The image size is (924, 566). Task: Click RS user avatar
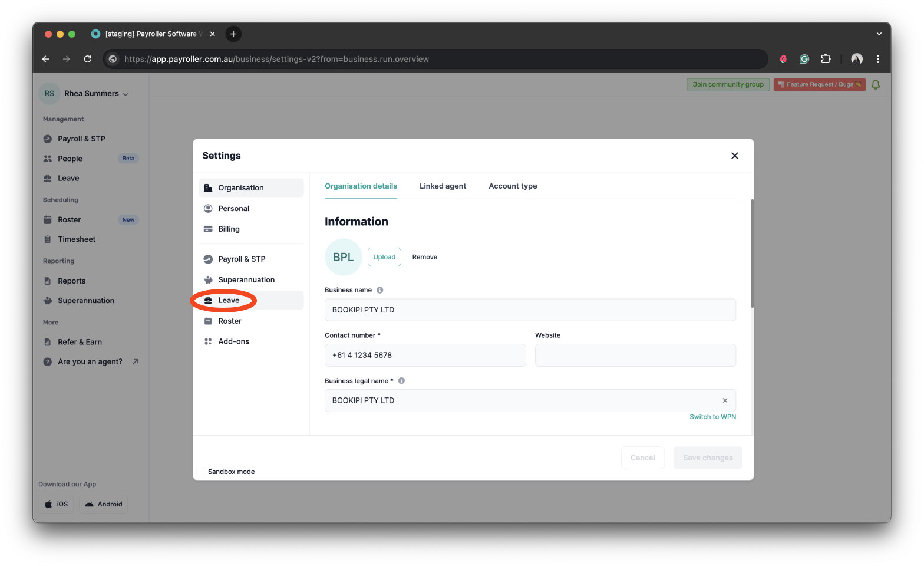49,93
